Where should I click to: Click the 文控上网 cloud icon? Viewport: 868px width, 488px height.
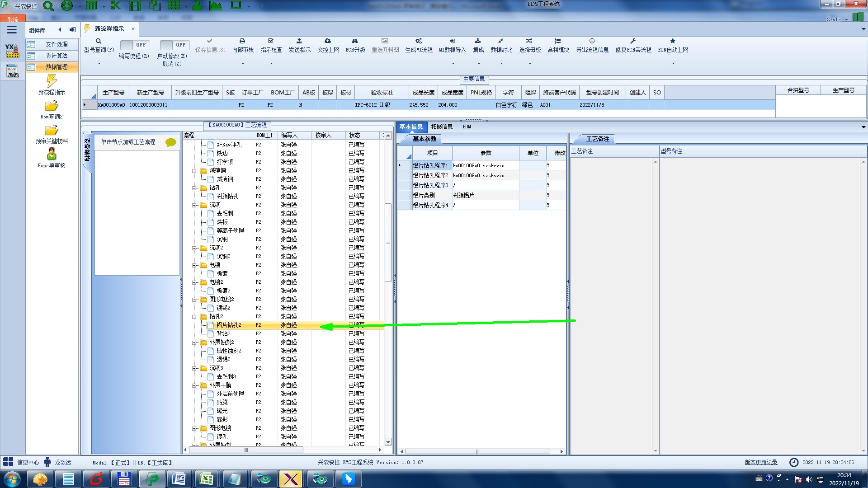coord(328,41)
